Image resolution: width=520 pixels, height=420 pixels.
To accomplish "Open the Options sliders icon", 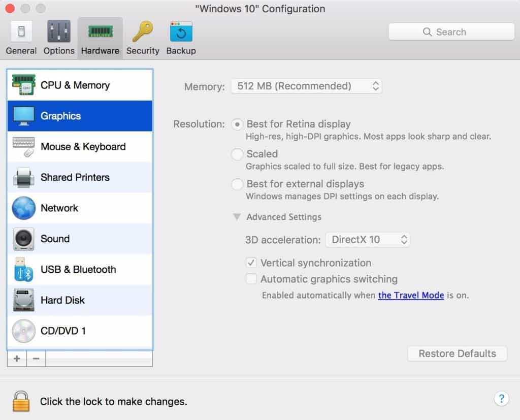I will pyautogui.click(x=59, y=31).
